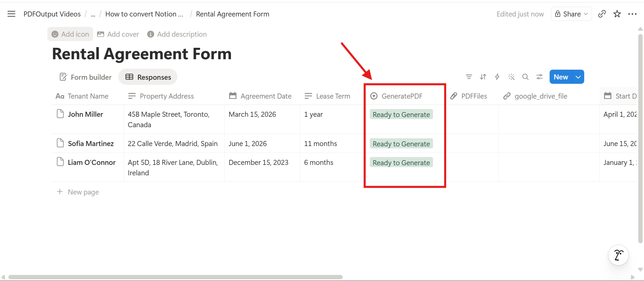Click the blue New button
The width and height of the screenshot is (644, 281).
(x=560, y=77)
